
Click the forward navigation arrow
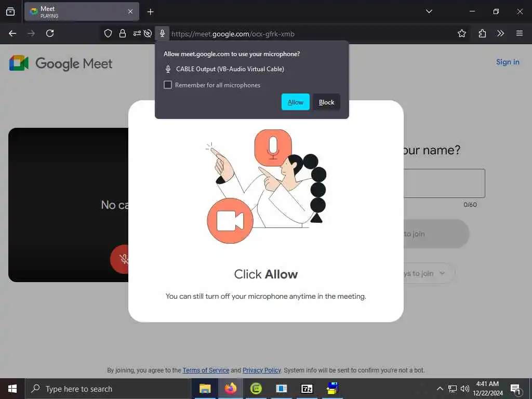(31, 33)
